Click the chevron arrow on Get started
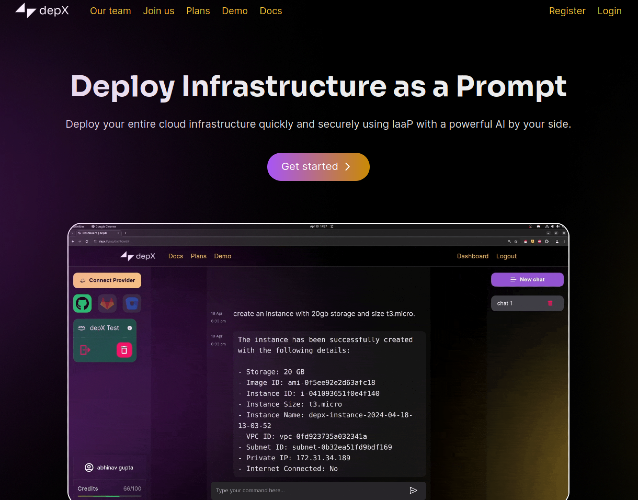This screenshot has width=638, height=500. coord(347,167)
